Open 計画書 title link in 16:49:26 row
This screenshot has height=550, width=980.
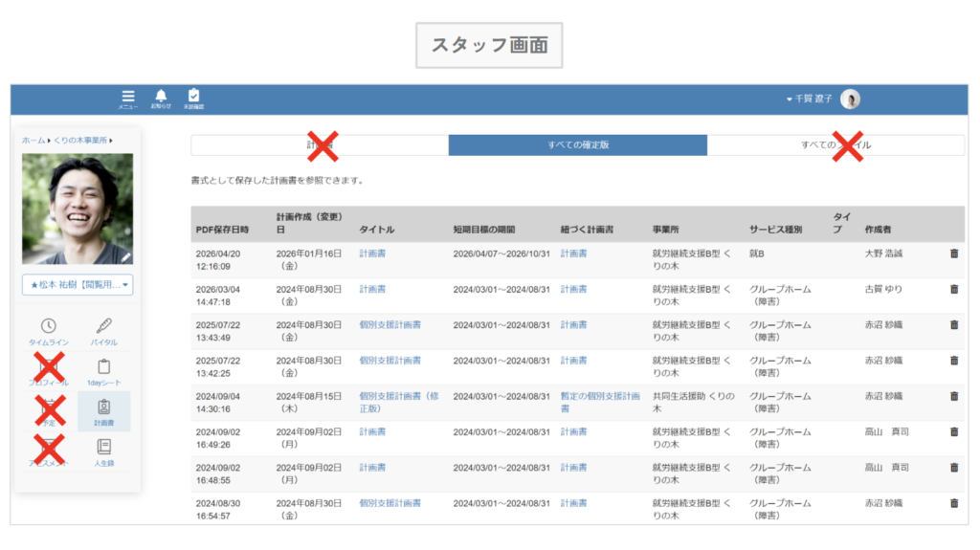[372, 432]
